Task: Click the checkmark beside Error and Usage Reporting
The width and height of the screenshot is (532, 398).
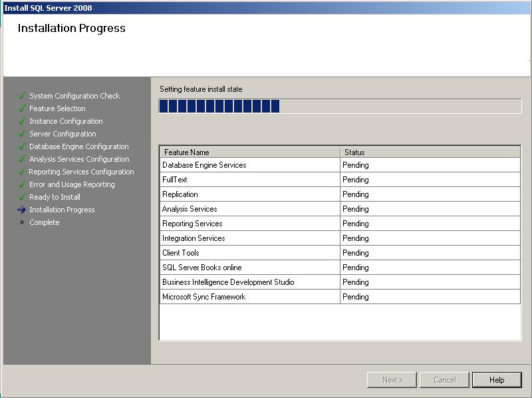Action: click(22, 184)
